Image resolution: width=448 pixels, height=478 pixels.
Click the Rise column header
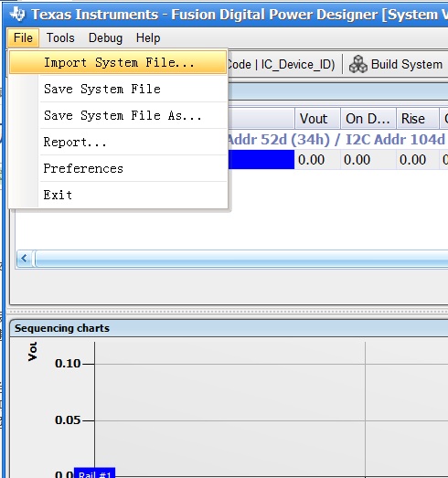click(x=418, y=118)
